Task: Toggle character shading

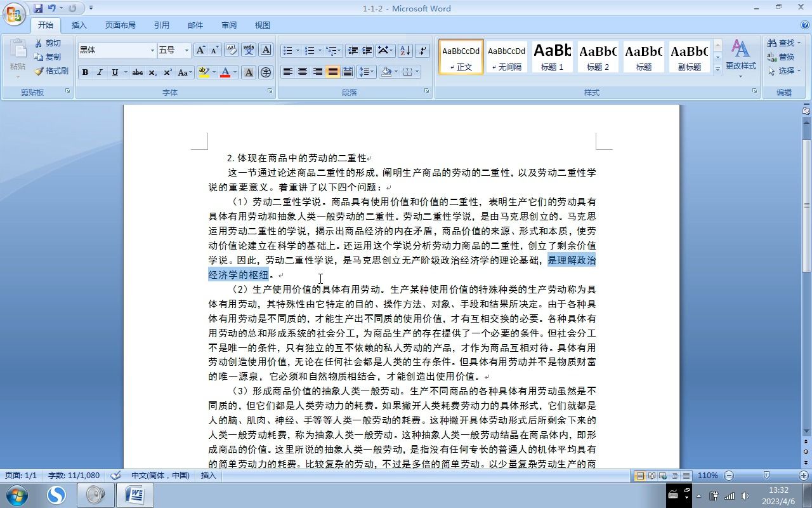Action: click(249, 72)
